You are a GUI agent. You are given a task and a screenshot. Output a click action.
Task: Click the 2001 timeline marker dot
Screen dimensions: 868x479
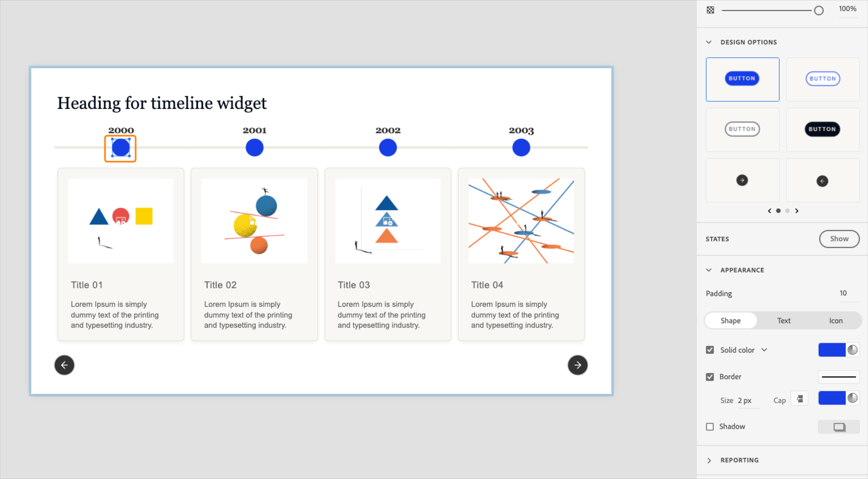[255, 147]
